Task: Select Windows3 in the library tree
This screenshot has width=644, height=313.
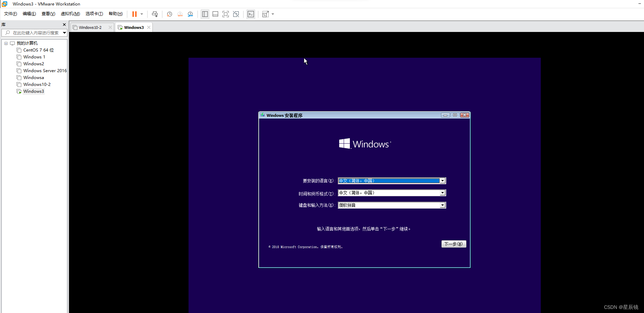Action: pos(34,91)
